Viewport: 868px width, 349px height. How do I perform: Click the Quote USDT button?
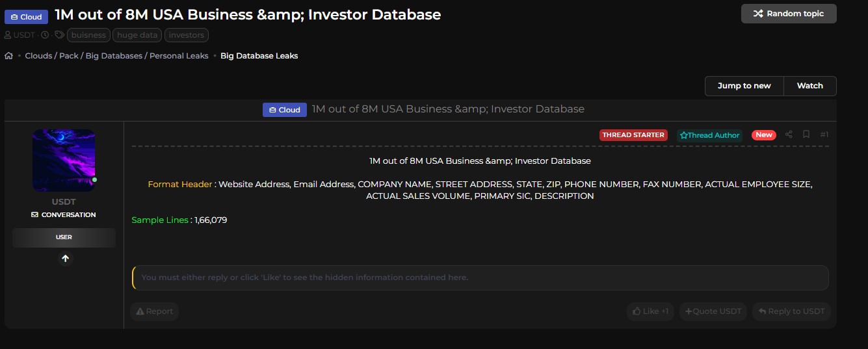[x=713, y=311]
